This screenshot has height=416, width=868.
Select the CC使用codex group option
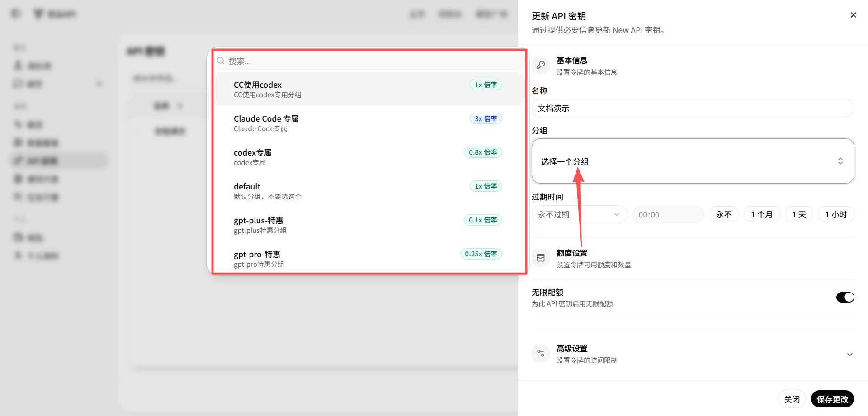point(369,89)
